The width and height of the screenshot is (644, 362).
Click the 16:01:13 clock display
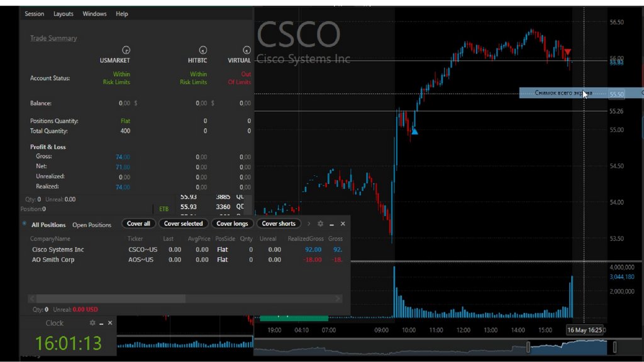point(68,343)
